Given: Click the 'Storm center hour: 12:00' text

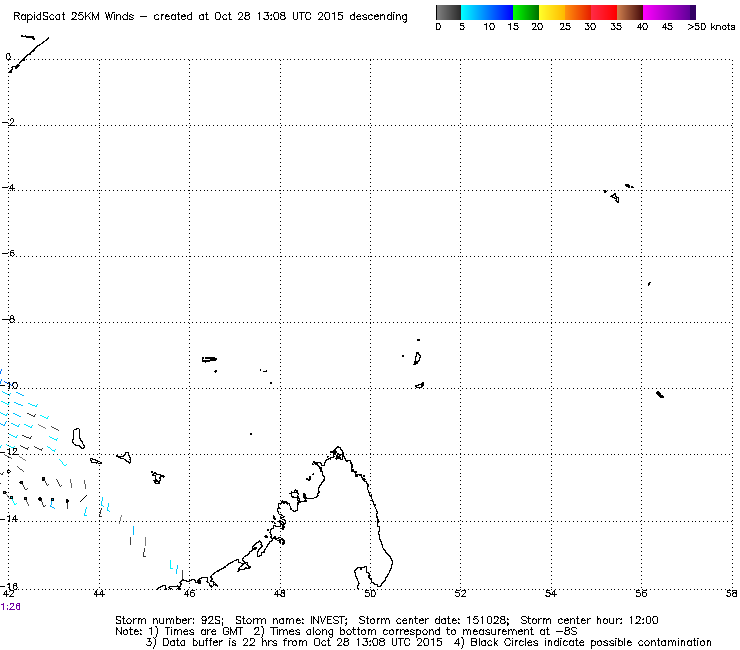Looking at the screenshot, I should (589, 620).
